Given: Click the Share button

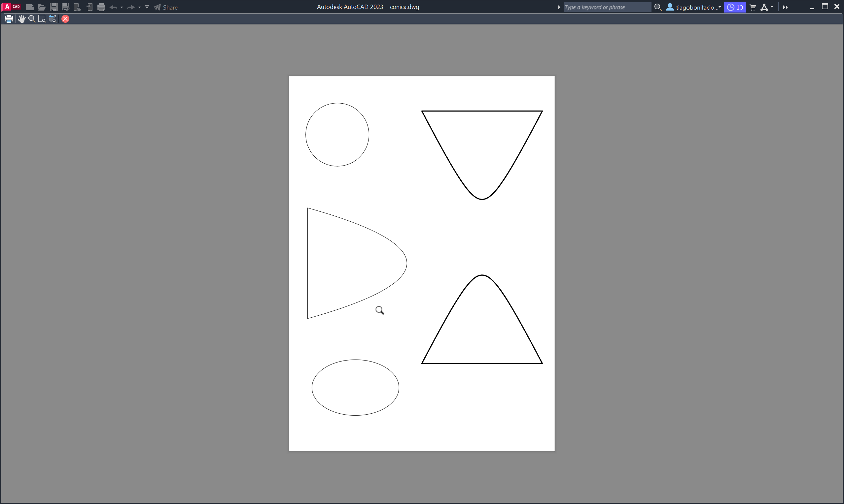Looking at the screenshot, I should pos(166,7).
